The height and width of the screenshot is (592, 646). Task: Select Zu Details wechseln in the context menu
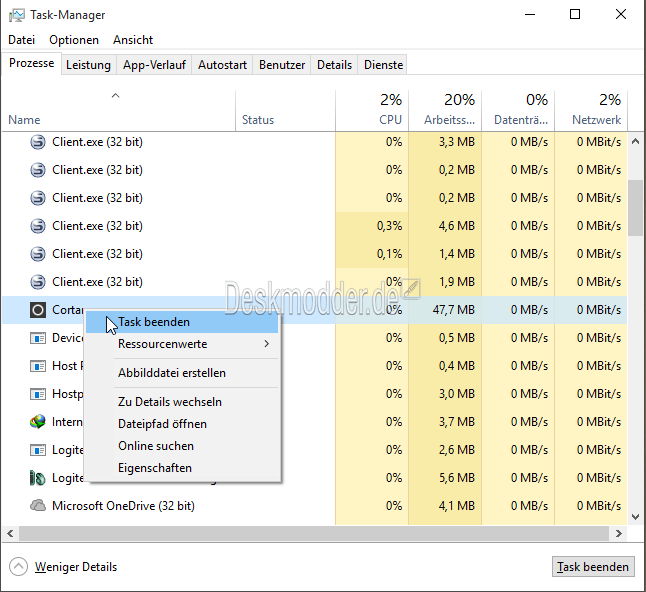point(182,402)
